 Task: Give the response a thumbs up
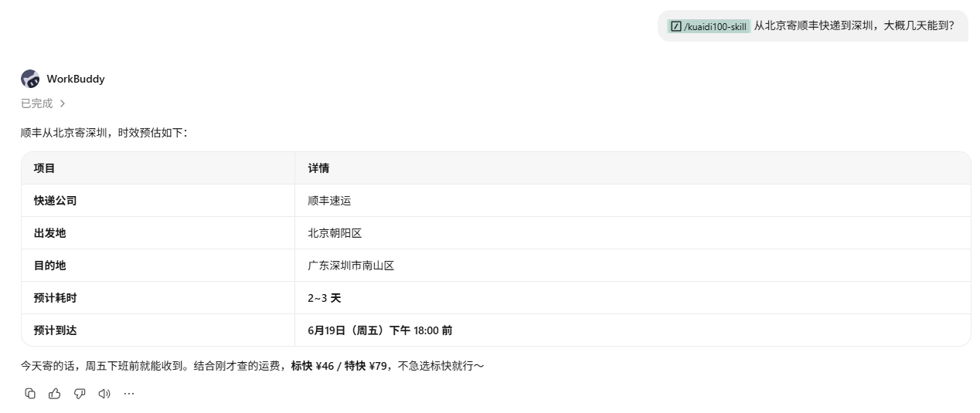pyautogui.click(x=55, y=394)
